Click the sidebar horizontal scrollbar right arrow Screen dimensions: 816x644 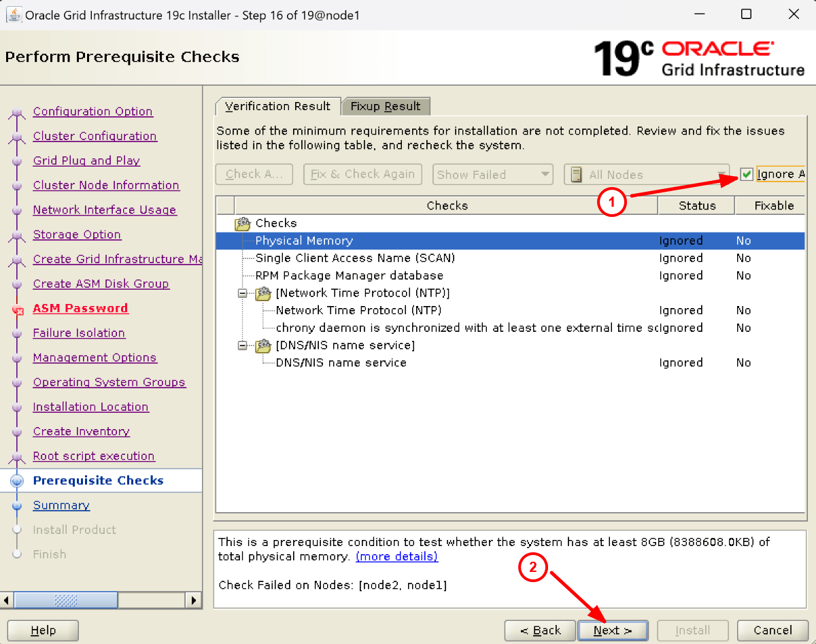click(x=194, y=600)
